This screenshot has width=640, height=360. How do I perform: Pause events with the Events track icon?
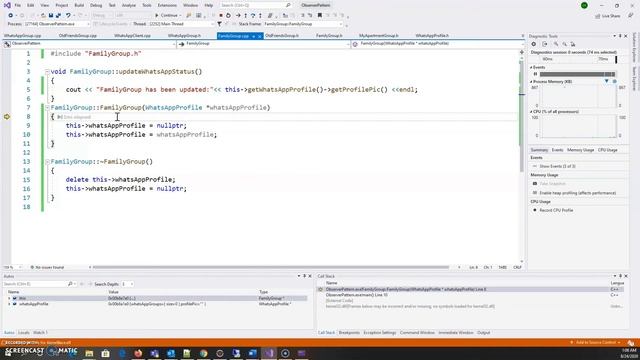[536, 74]
